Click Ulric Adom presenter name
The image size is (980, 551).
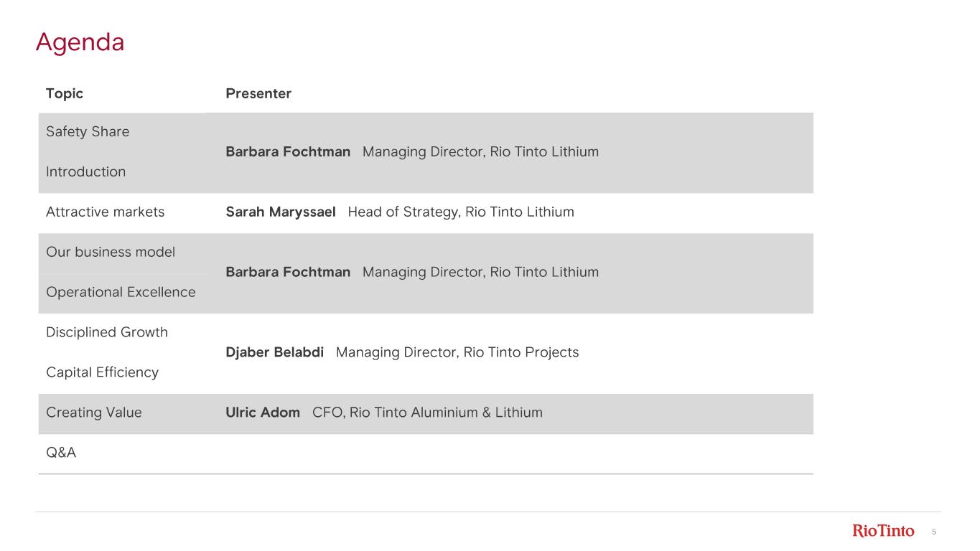click(263, 413)
